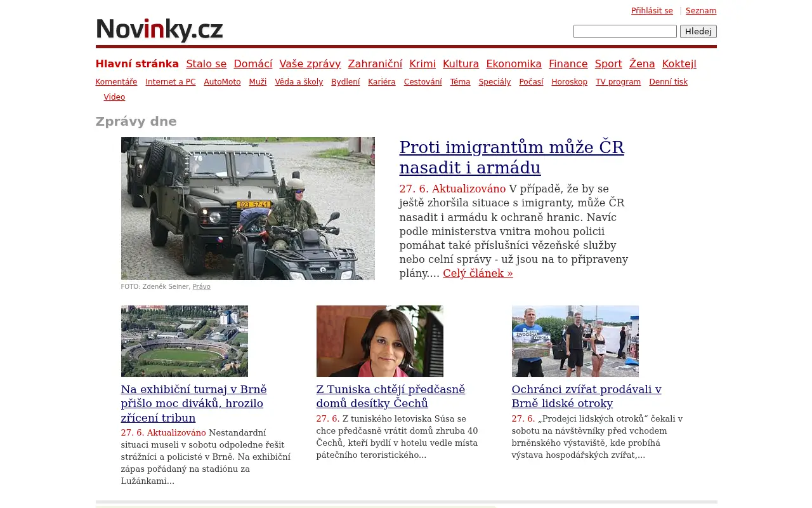Focus the search input field

click(x=625, y=32)
